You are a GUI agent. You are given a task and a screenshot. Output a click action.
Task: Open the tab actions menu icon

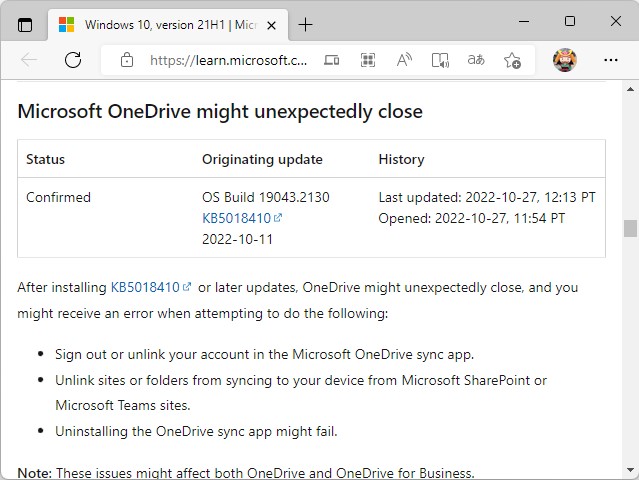(x=25, y=24)
